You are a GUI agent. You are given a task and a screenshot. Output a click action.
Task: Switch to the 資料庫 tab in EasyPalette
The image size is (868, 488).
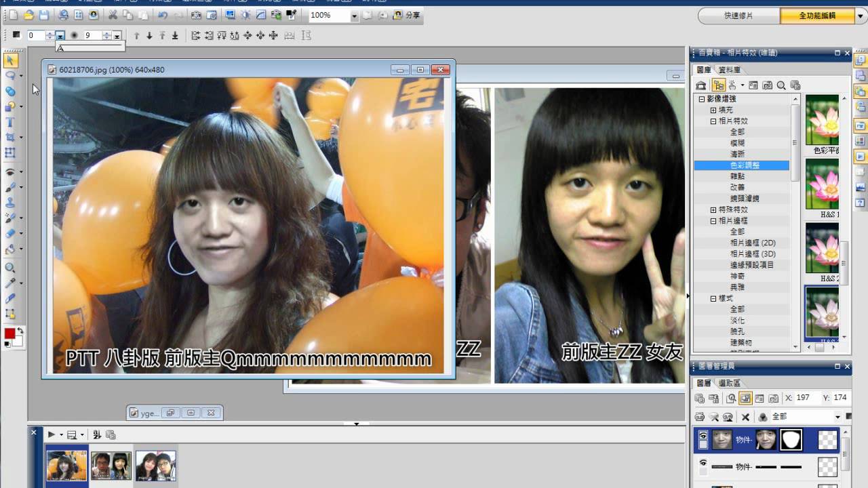click(729, 70)
